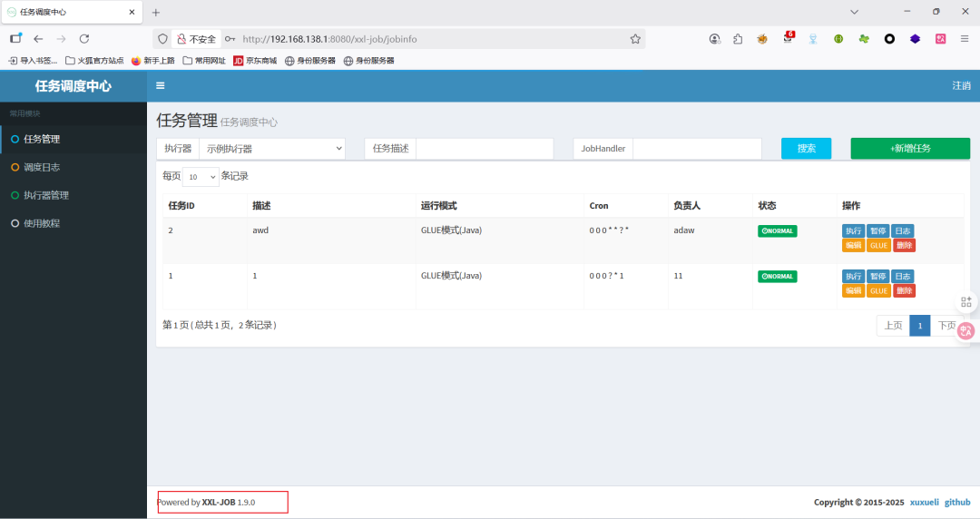Click the shield tracking protection icon
The width and height of the screenshot is (980, 519).
click(162, 39)
